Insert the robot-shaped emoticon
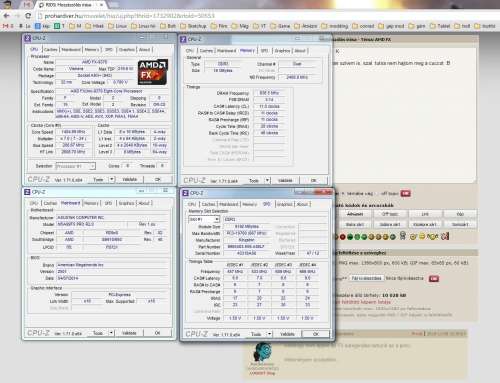The width and height of the screenshot is (500, 383). 403,236
